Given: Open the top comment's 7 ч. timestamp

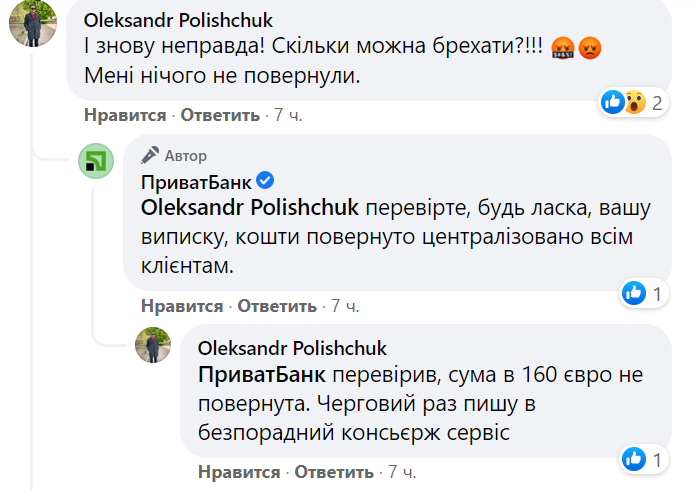Looking at the screenshot, I should 288,115.
